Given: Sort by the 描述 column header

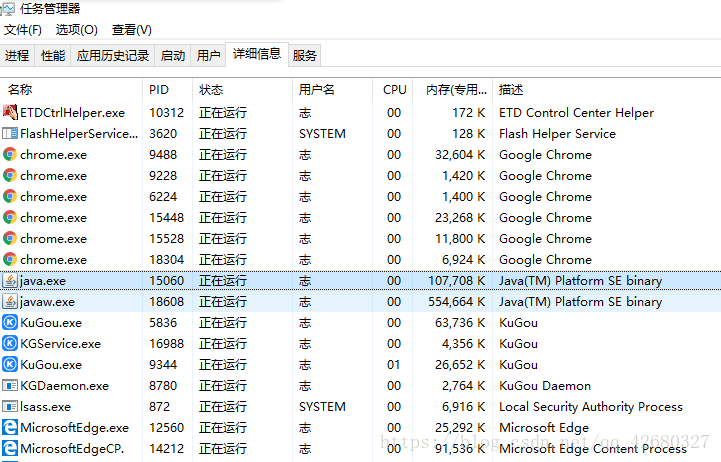Looking at the screenshot, I should tap(607, 90).
